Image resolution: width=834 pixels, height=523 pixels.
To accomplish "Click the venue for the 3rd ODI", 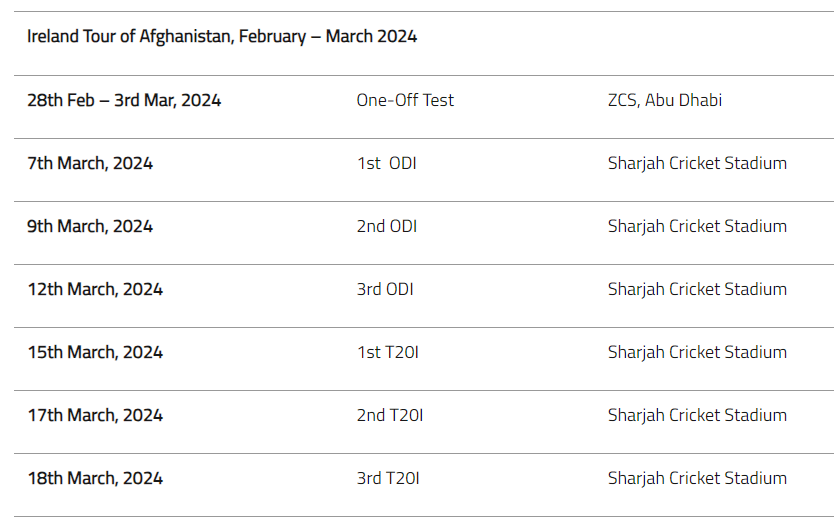I will [x=697, y=289].
